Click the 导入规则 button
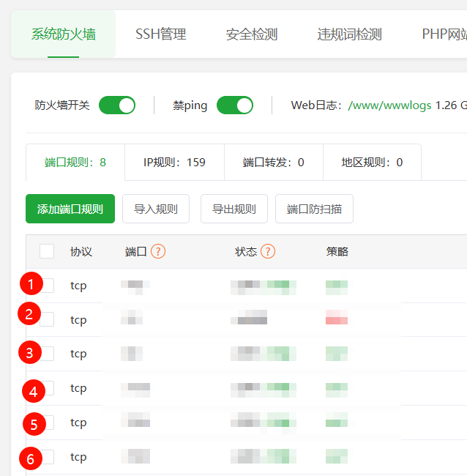 (x=156, y=209)
